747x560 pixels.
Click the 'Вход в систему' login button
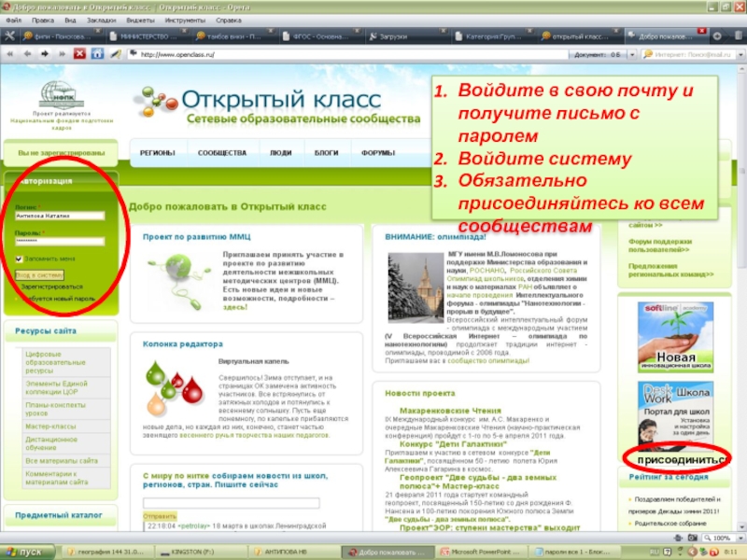39,275
